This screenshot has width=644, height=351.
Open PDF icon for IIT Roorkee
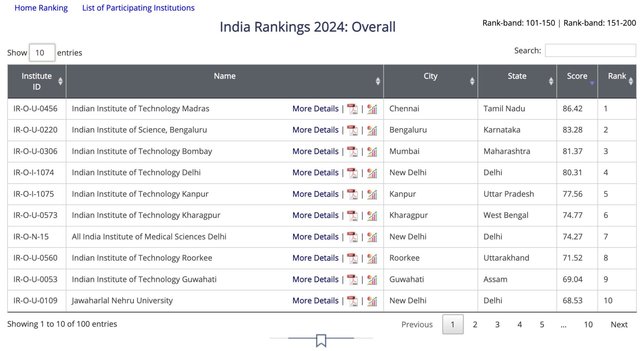(x=352, y=258)
